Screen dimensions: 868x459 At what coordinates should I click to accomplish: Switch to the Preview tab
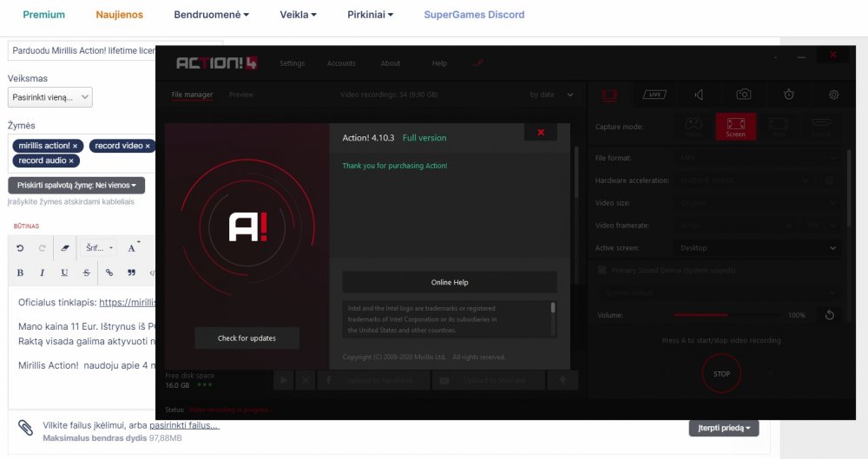pyautogui.click(x=241, y=95)
